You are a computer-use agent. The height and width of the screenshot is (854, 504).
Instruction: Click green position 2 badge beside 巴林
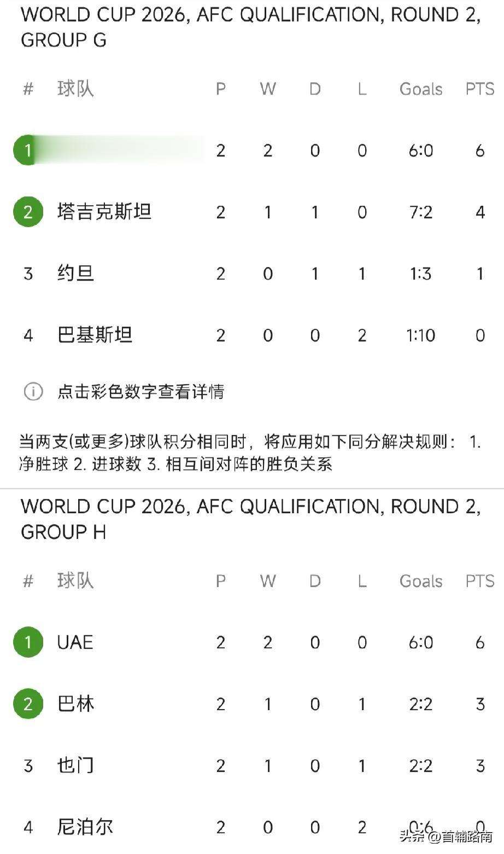pyautogui.click(x=28, y=704)
